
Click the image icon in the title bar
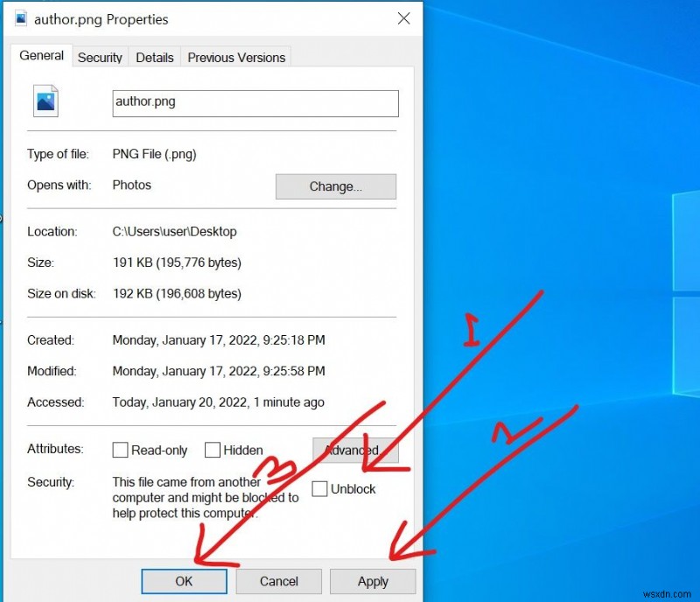click(19, 17)
